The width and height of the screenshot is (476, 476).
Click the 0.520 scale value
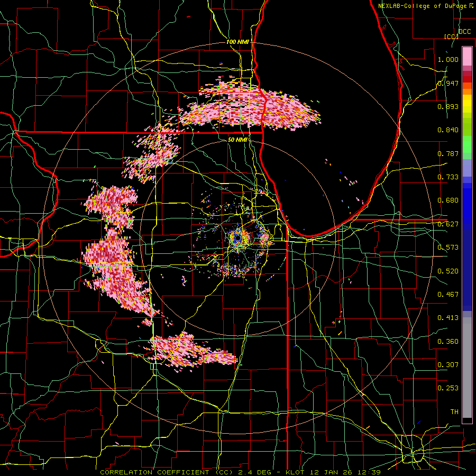pyautogui.click(x=448, y=271)
